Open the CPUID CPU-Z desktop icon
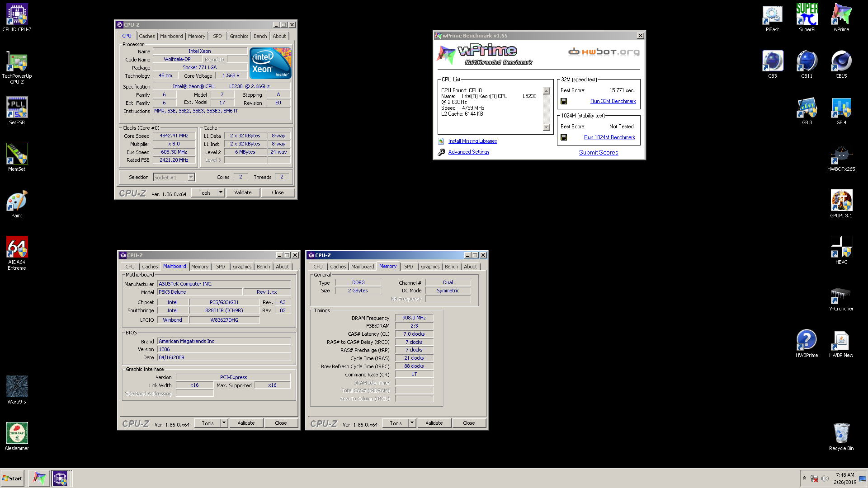Screen dimensions: 868x488 pos(17,18)
